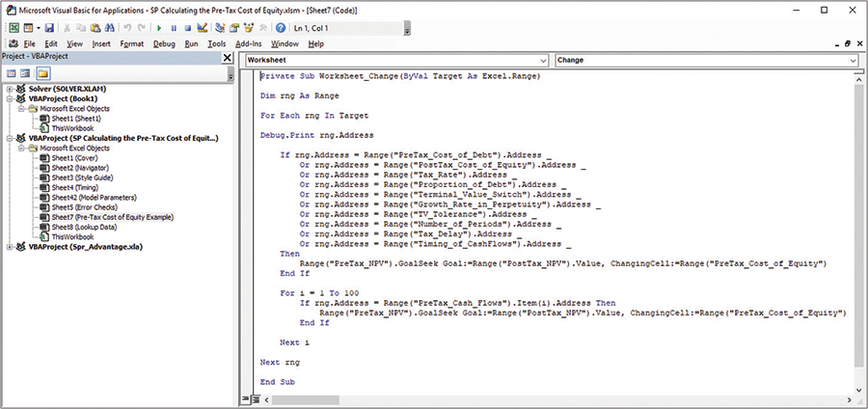Click View Code icon in Project panel
Image resolution: width=868 pixels, height=409 pixels.
(12, 74)
